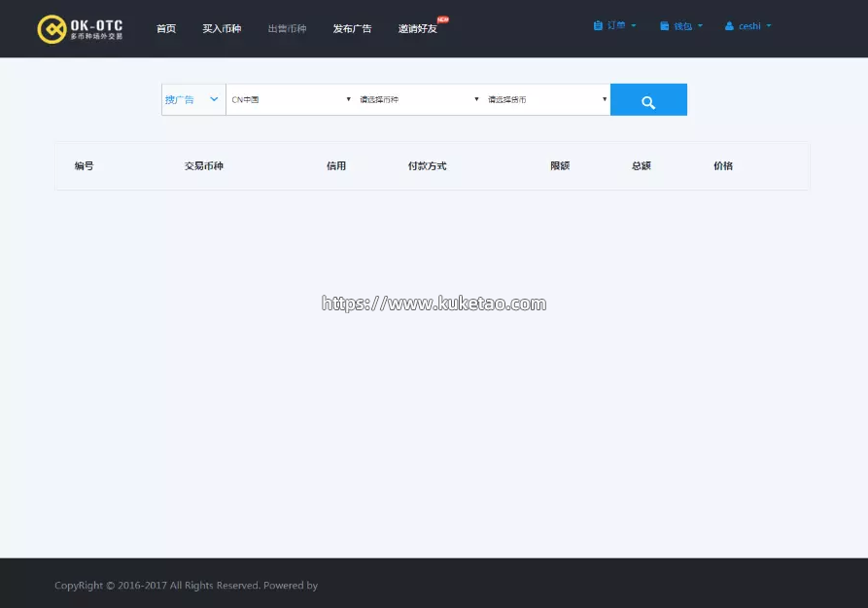Click the 价格 column header

[x=723, y=165]
